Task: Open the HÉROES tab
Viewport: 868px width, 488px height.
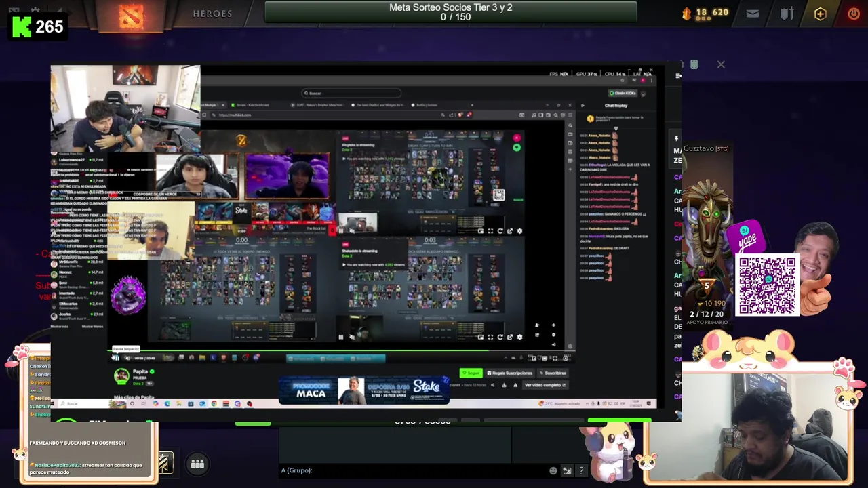Action: coord(212,14)
